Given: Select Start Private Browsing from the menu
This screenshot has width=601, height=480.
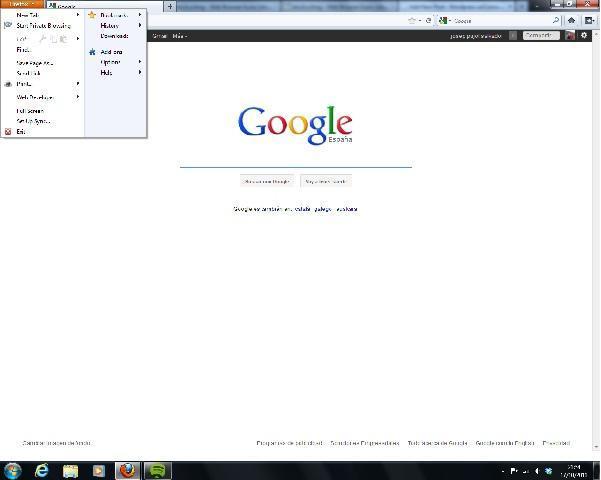Looking at the screenshot, I should pos(43,26).
